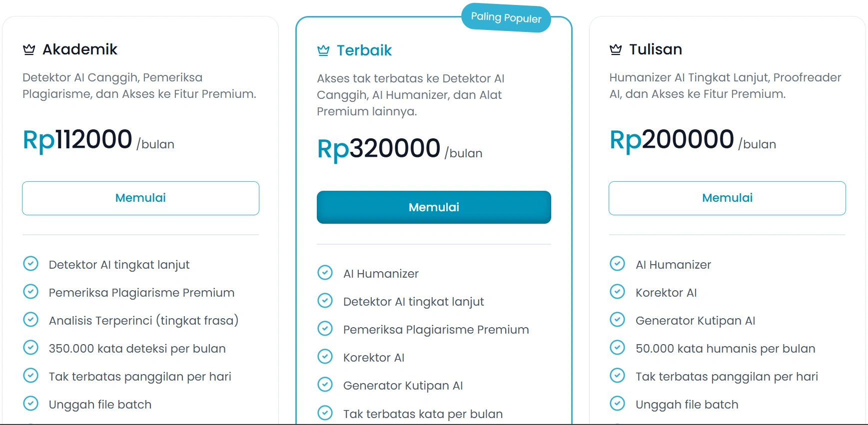Click checkmark icon beside Generator Kutipan AI in Tulisan

(x=618, y=320)
